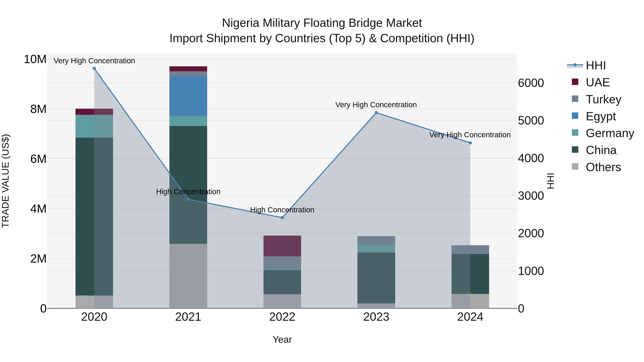
Task: Select the Others segment in 2021 bar
Action: (188, 276)
